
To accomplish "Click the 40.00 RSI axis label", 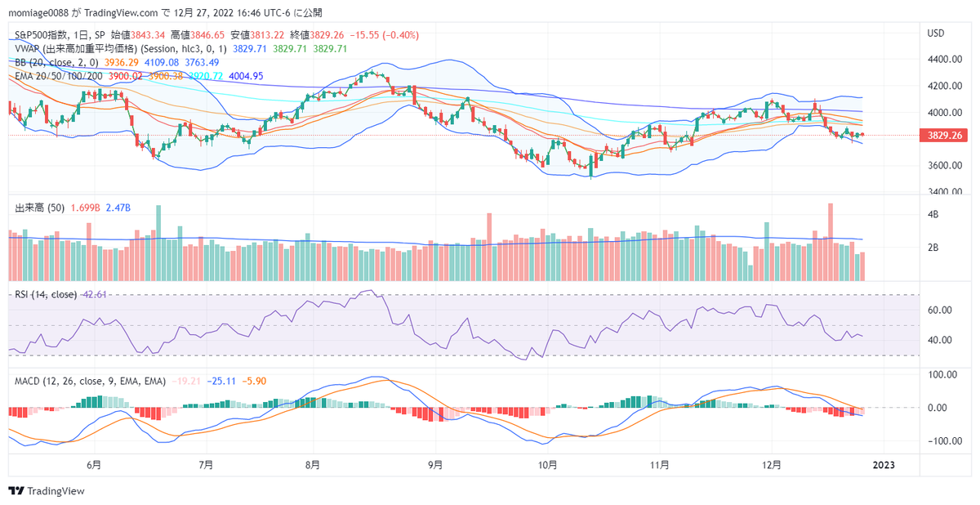I will 939,341.
